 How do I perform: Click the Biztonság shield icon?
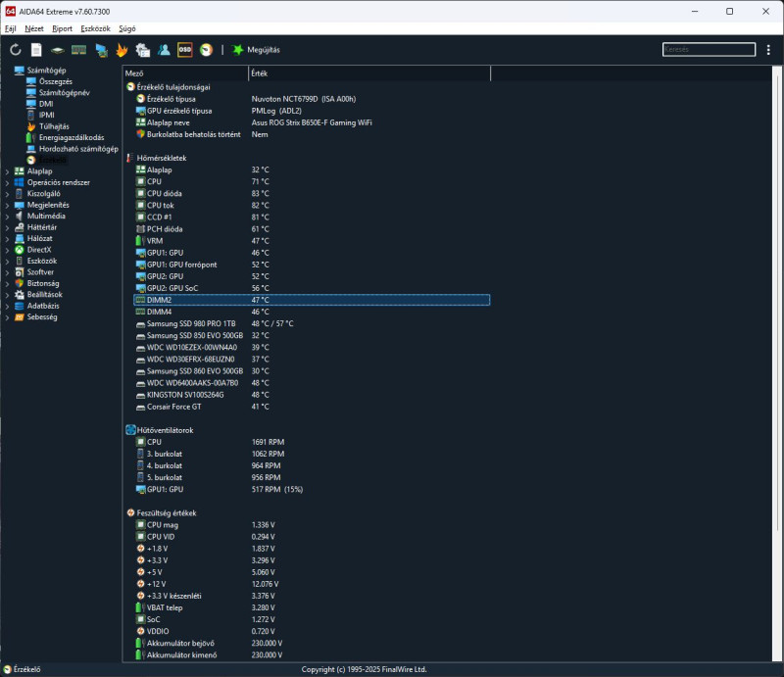[20, 283]
